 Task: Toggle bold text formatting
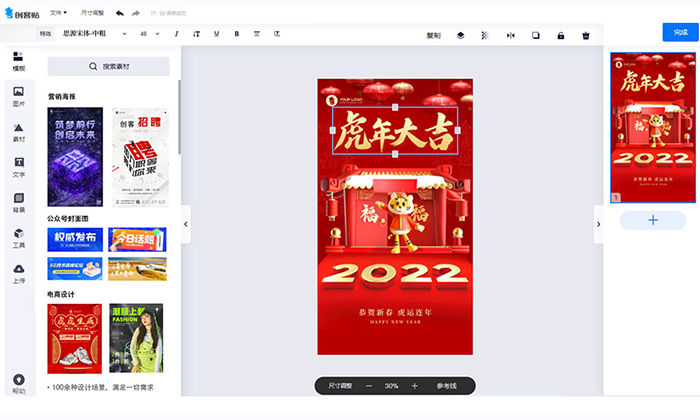click(x=237, y=34)
